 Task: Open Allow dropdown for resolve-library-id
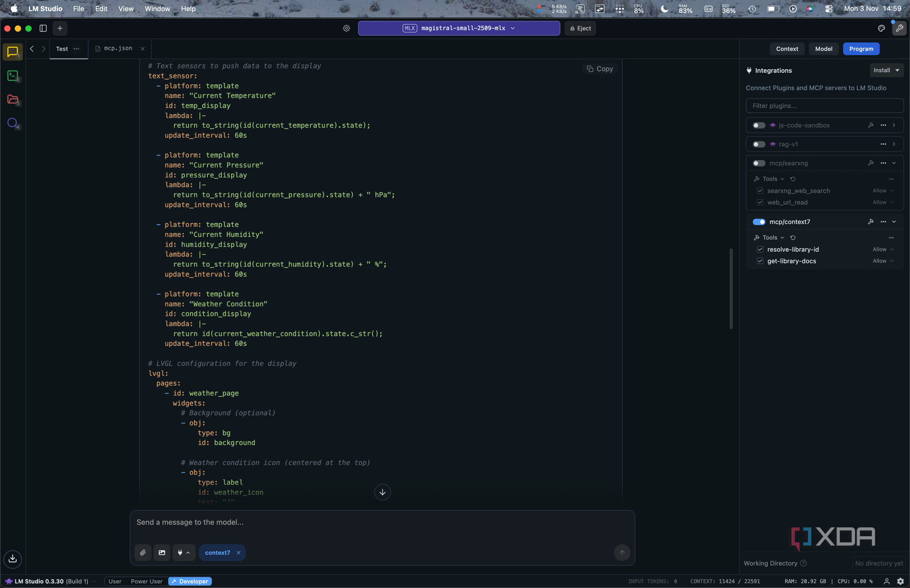[883, 249]
